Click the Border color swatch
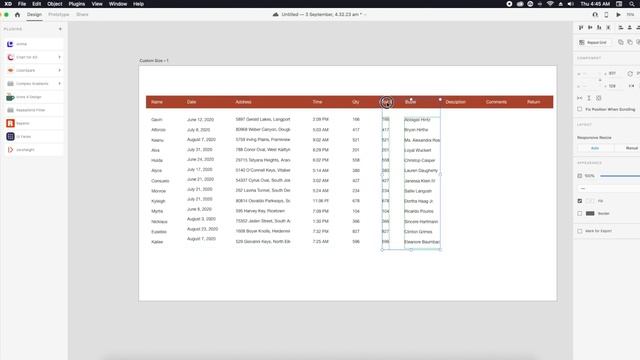The width and height of the screenshot is (640, 360). pyautogui.click(x=590, y=213)
